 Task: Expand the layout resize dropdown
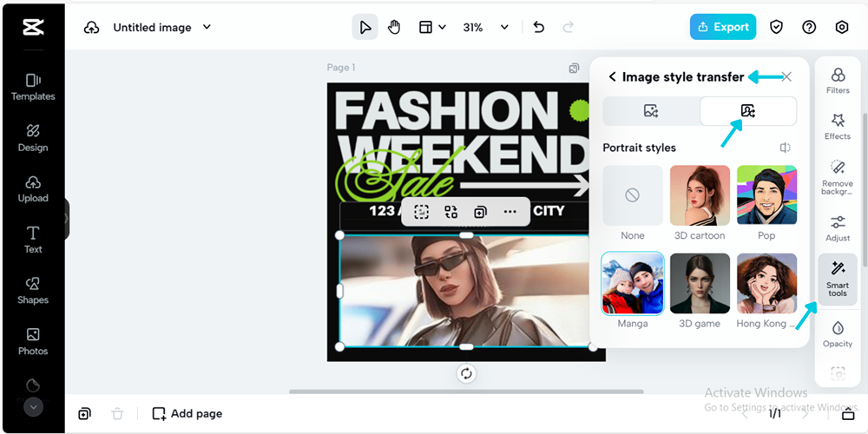[x=432, y=27]
